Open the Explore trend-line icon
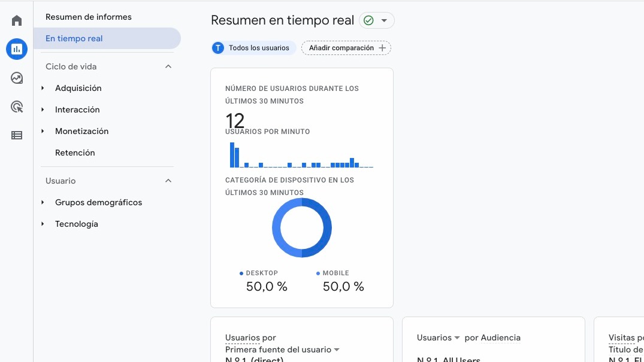 click(17, 78)
